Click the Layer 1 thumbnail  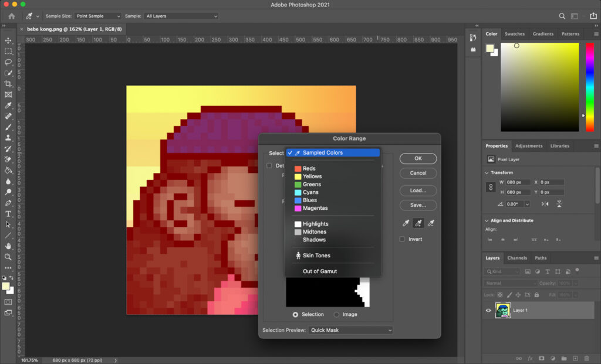[x=503, y=311]
